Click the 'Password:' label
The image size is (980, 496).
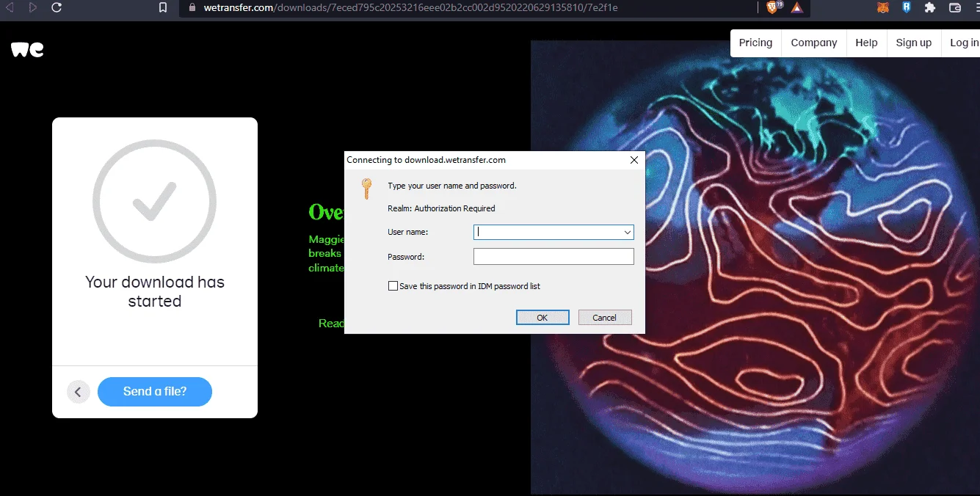pyautogui.click(x=406, y=257)
